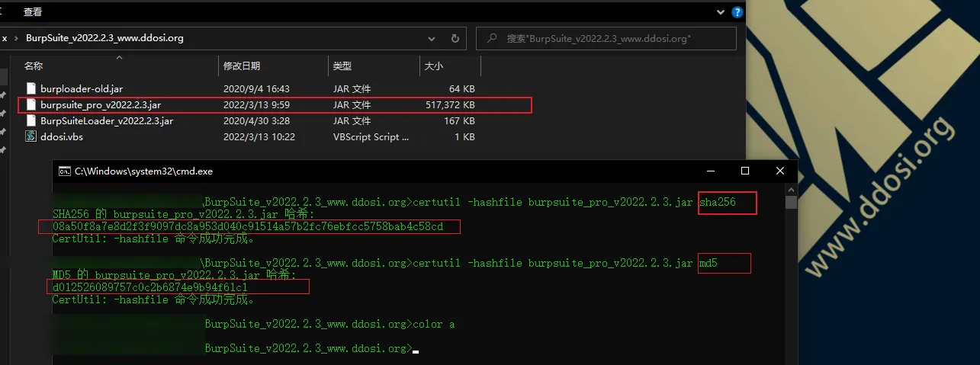
Task: Click the Explorer help question mark icon
Action: point(737,11)
